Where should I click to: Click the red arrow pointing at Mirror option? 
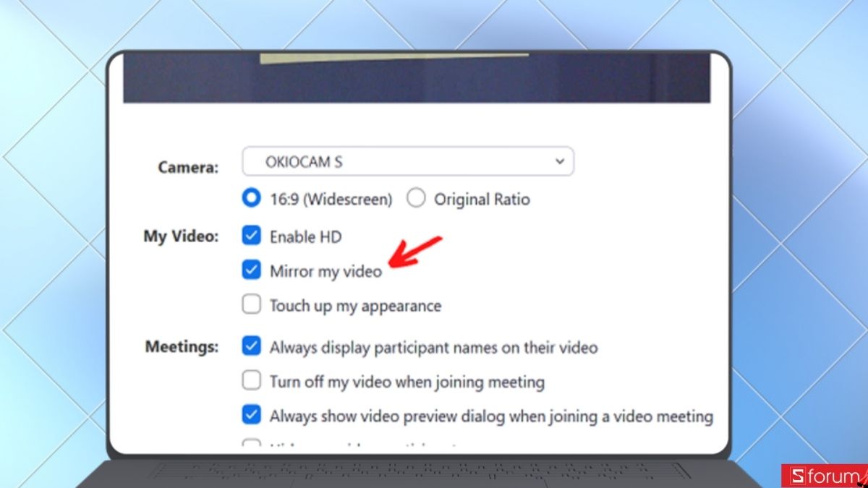coord(414,252)
